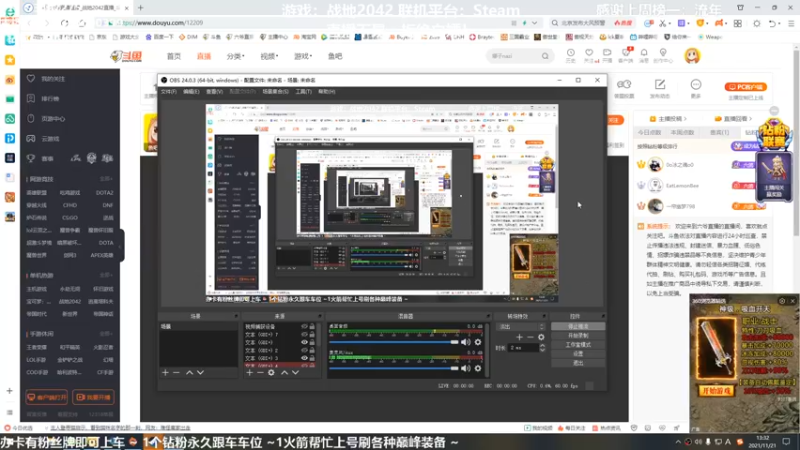This screenshot has width=800, height=450.
Task: Move the scene down in OBS list
Action: coord(201,372)
